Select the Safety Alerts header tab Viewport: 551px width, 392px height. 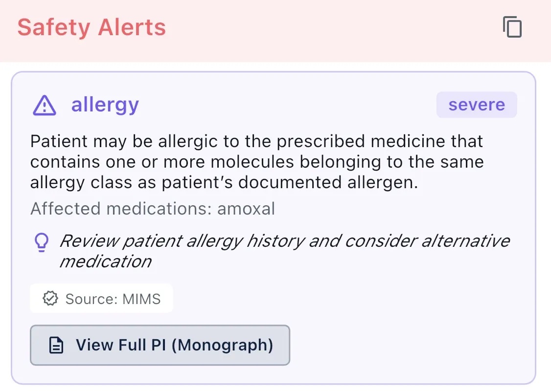coord(92,27)
